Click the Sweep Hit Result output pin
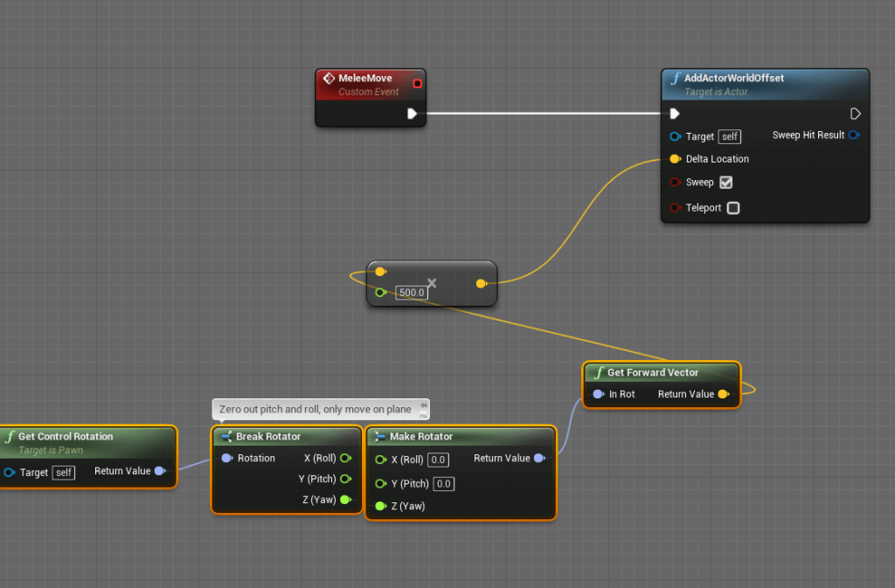 pos(854,135)
